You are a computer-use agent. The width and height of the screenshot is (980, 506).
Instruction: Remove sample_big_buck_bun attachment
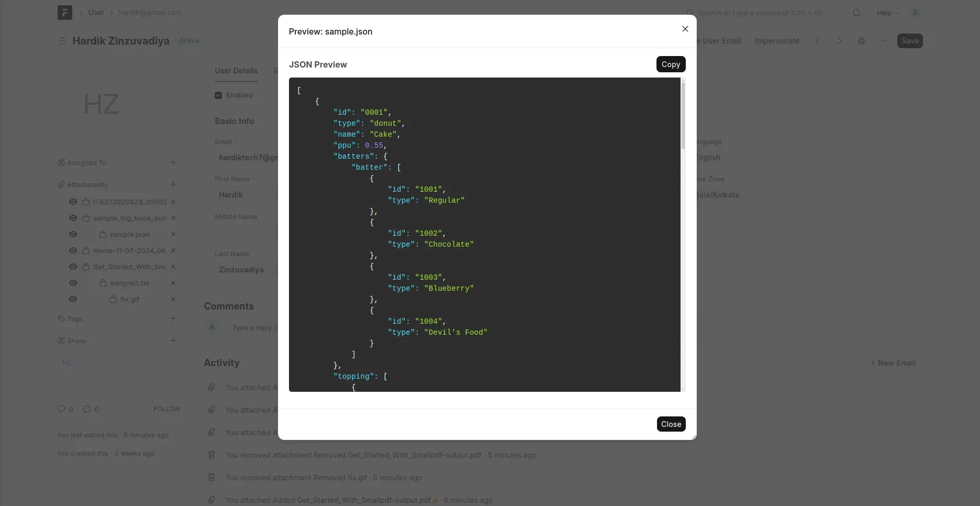(173, 218)
